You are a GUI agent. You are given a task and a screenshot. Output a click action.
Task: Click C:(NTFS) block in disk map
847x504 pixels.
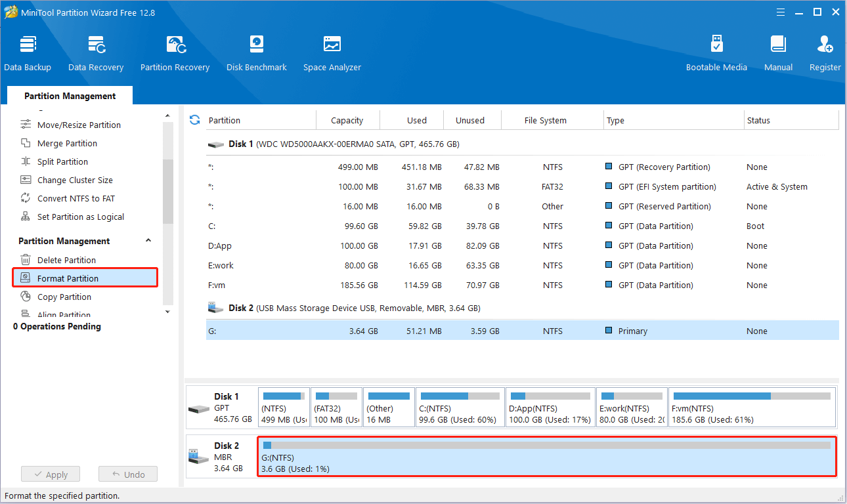tap(460, 407)
